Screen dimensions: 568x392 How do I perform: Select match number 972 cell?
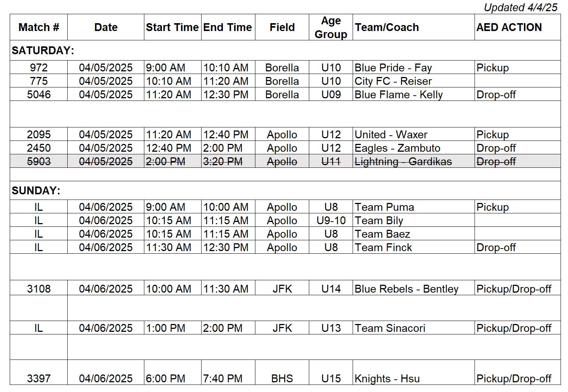pos(39,67)
